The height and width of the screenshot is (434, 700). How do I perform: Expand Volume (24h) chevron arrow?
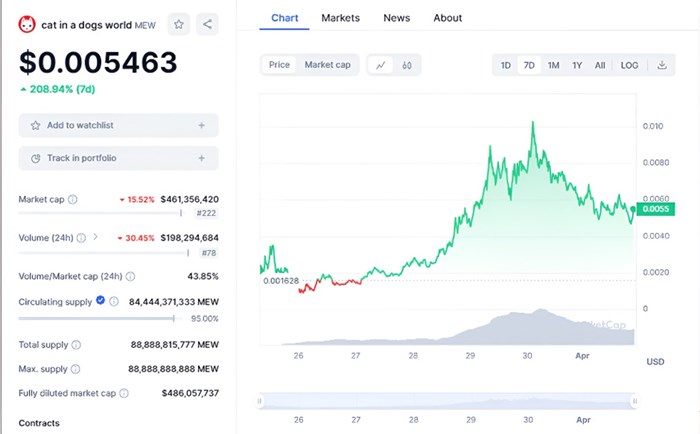95,238
